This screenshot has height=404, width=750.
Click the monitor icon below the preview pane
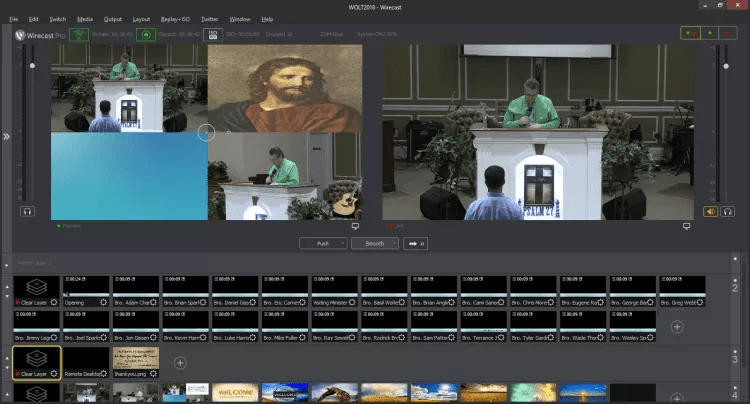click(x=355, y=227)
